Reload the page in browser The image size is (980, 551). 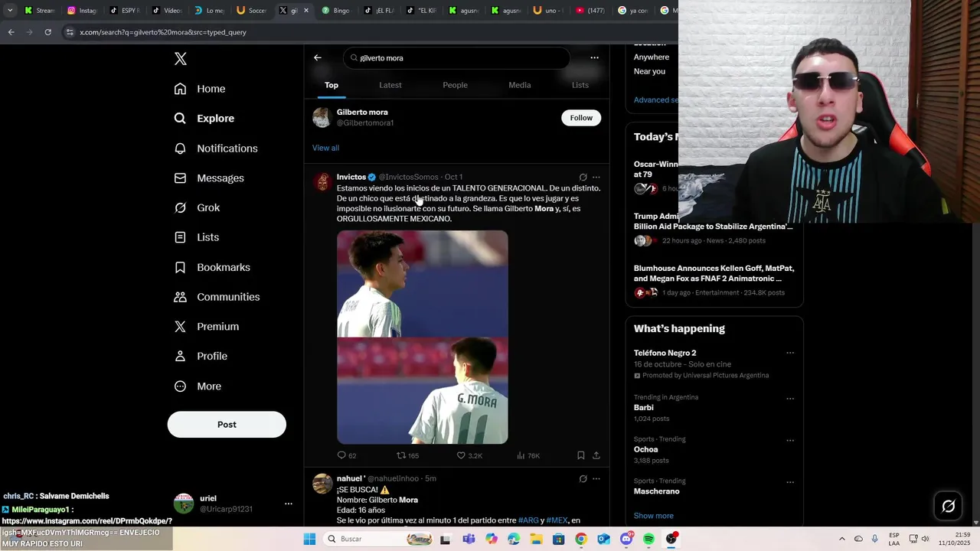tap(47, 32)
